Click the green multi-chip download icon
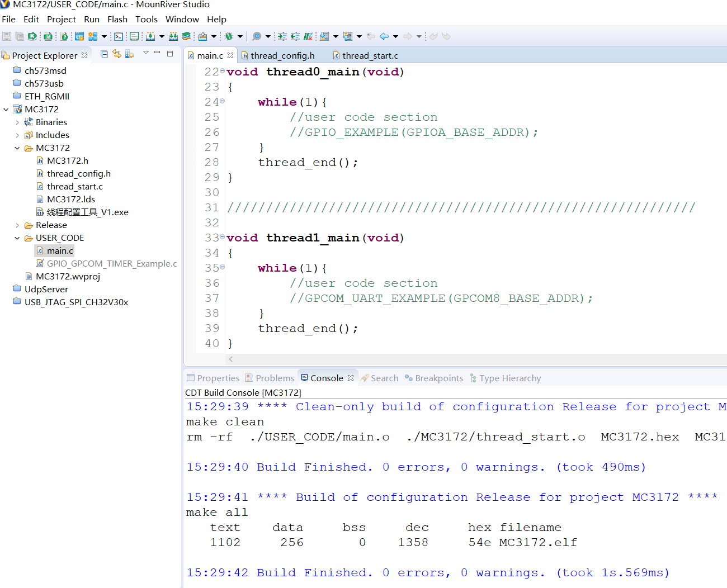The width and height of the screenshot is (727, 588). 173,36
